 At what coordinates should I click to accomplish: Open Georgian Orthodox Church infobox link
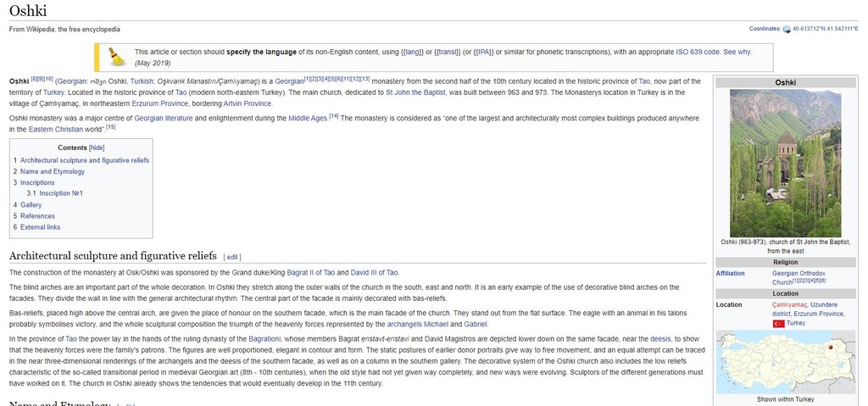[x=798, y=277]
